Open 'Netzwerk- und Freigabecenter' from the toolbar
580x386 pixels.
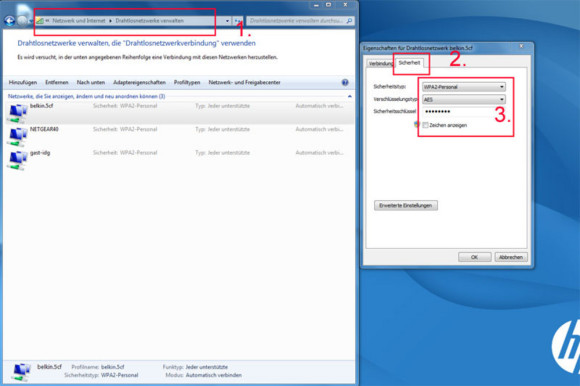pos(244,82)
